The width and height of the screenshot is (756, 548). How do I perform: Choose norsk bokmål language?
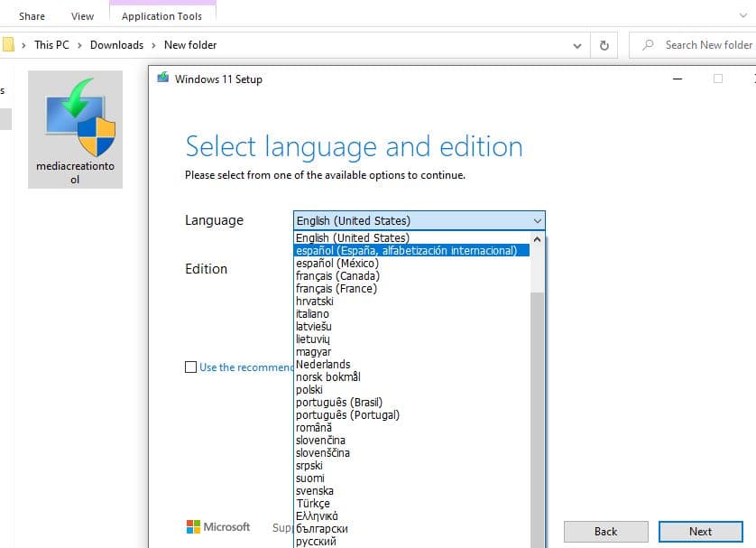[x=411, y=376]
